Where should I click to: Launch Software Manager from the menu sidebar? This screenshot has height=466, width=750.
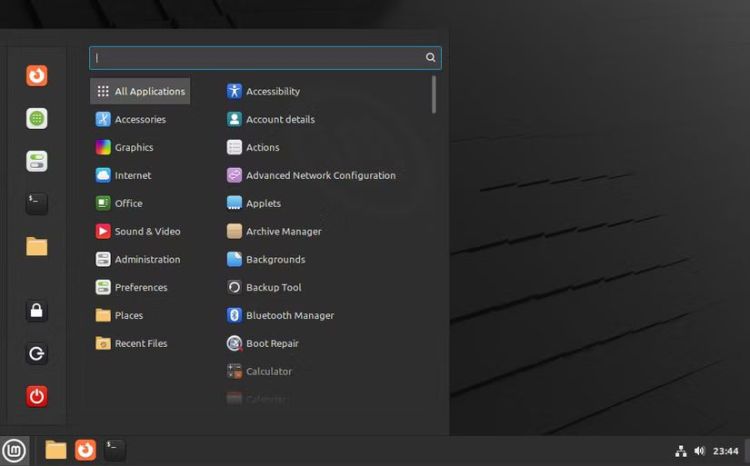[37, 118]
